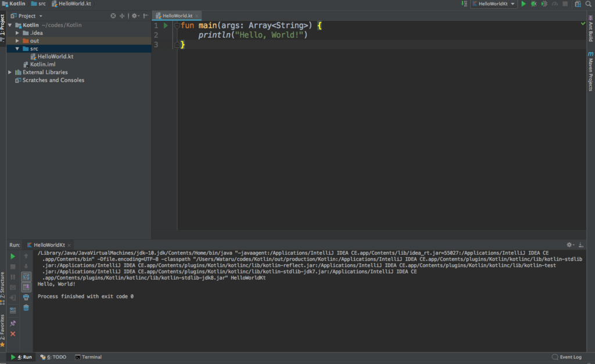Start debugging with the bug icon
Image resolution: width=595 pixels, height=364 pixels.
pyautogui.click(x=534, y=4)
